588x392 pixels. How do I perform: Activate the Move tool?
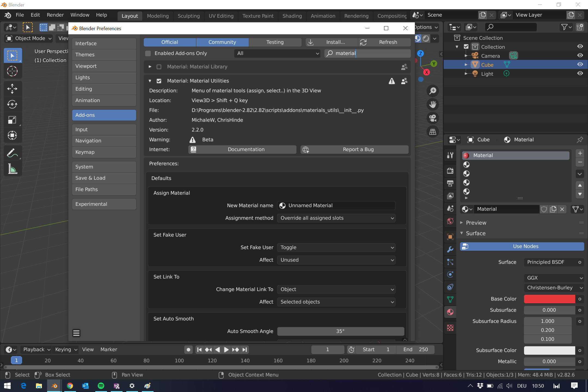coord(12,89)
